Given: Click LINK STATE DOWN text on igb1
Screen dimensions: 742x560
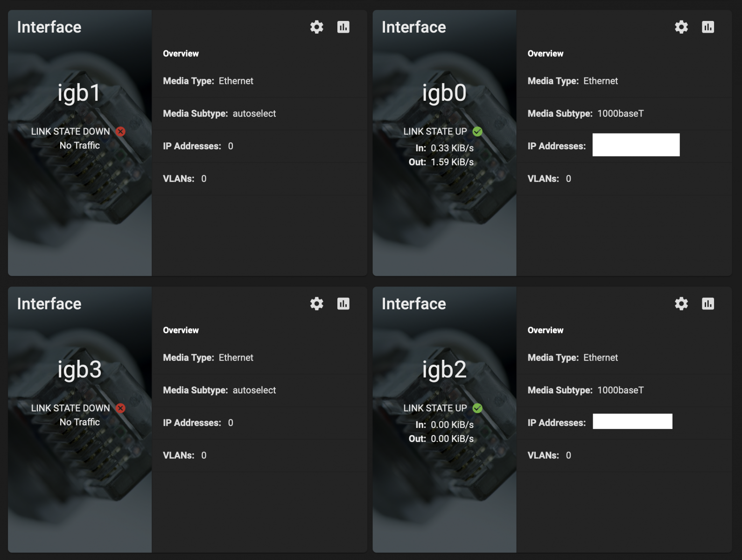Looking at the screenshot, I should [x=70, y=132].
